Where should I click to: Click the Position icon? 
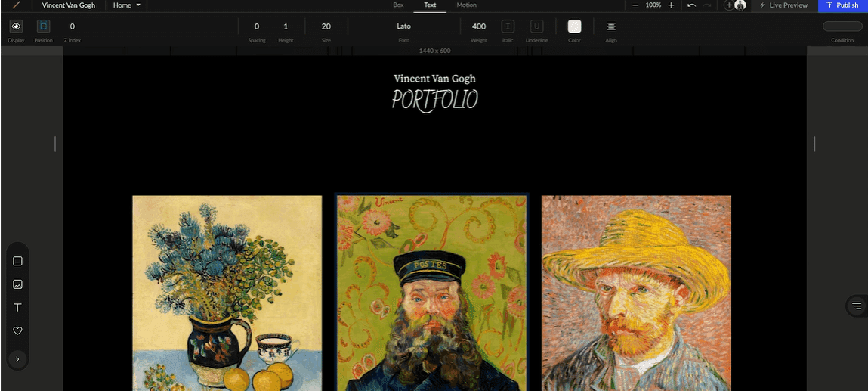click(44, 26)
